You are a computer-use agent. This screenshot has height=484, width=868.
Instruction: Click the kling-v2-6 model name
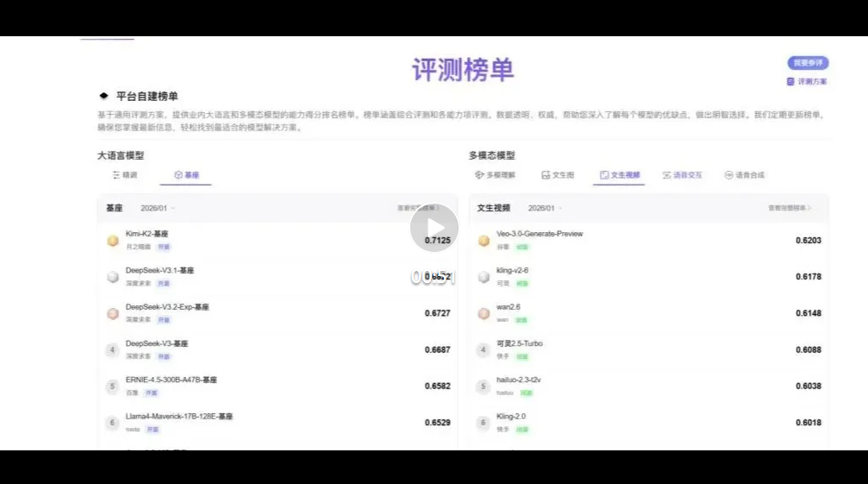pos(512,270)
